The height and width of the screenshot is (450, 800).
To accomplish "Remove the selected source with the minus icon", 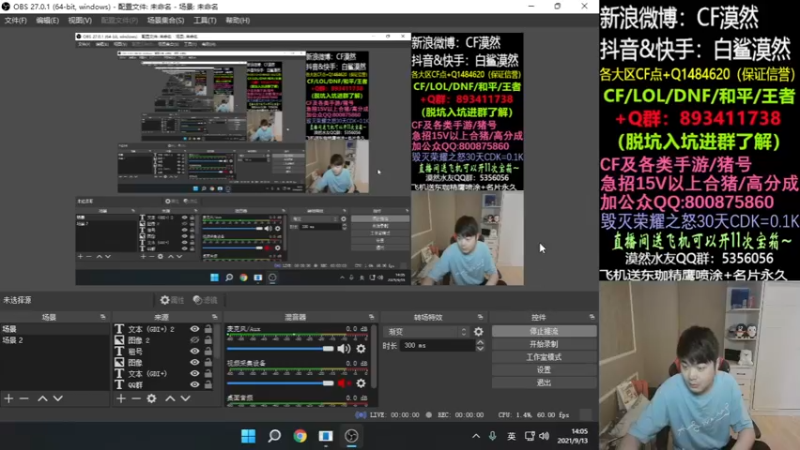I will pyautogui.click(x=136, y=398).
